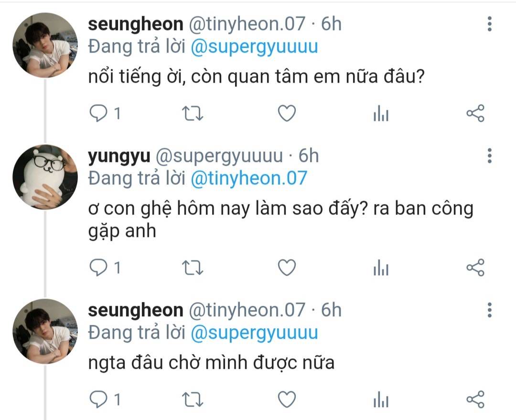
Task: Open yungyu's bear profile picture
Action: [x=45, y=177]
